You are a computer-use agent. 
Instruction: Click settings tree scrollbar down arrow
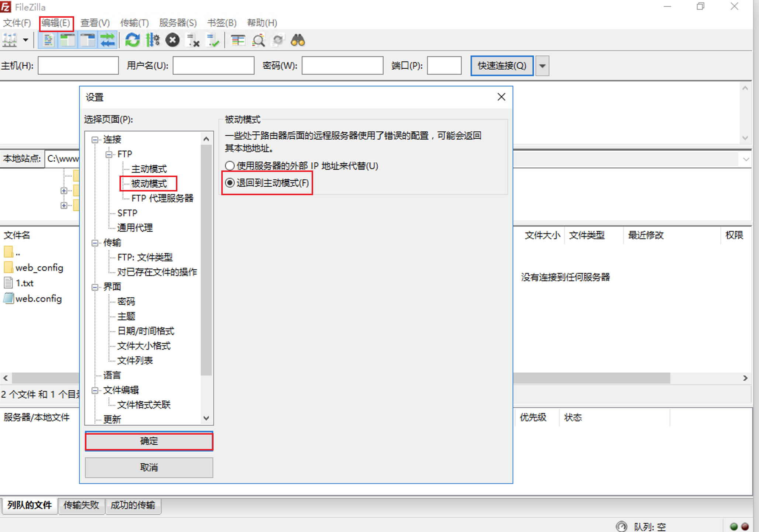tap(206, 418)
